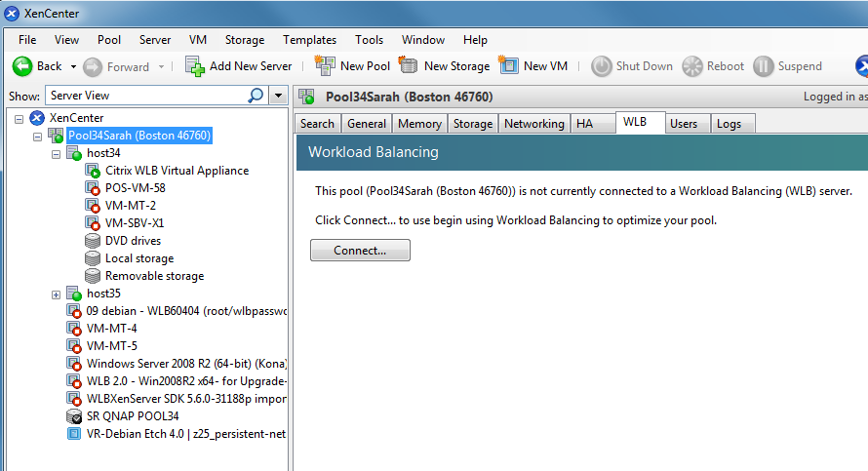Select the 09 debian - WLB60404 VM

point(186,311)
